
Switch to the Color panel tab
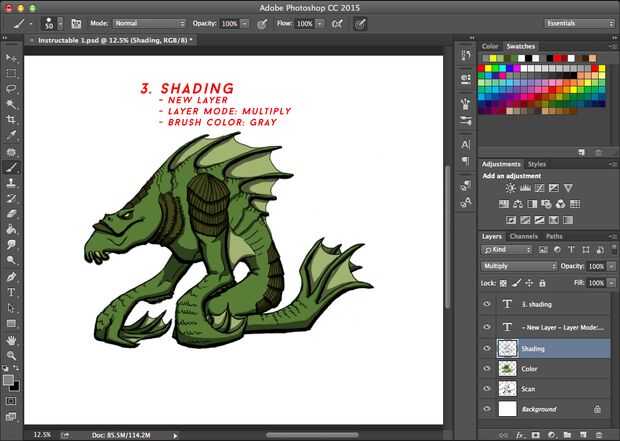coord(490,46)
